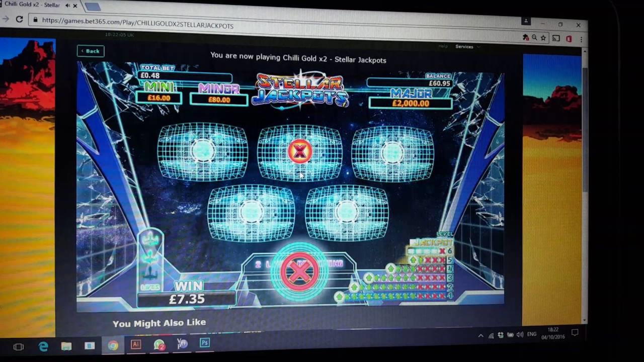This screenshot has width=644, height=362.
Task: Click the Major jackpot £2,000.00 display
Action: tap(411, 103)
